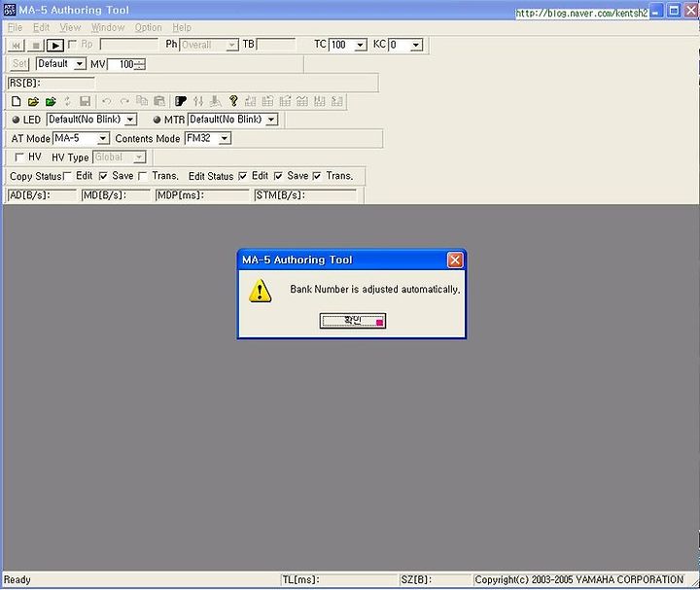
Task: Click the warning exclamation icon in dialog
Action: (x=260, y=291)
